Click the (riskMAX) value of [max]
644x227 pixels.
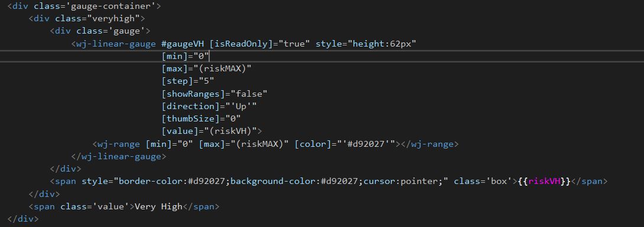point(225,69)
